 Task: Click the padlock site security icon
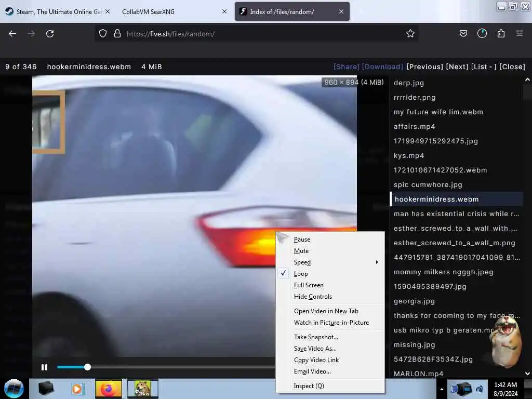(x=117, y=33)
